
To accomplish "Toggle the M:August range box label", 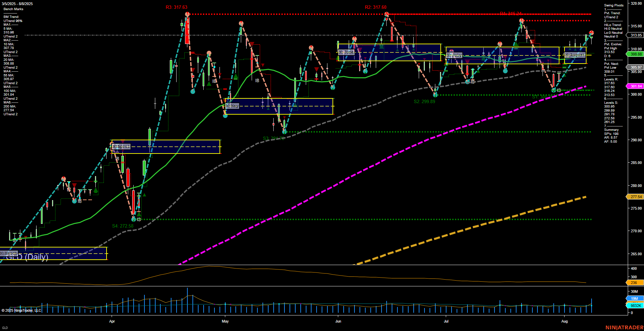I will pos(574,55).
